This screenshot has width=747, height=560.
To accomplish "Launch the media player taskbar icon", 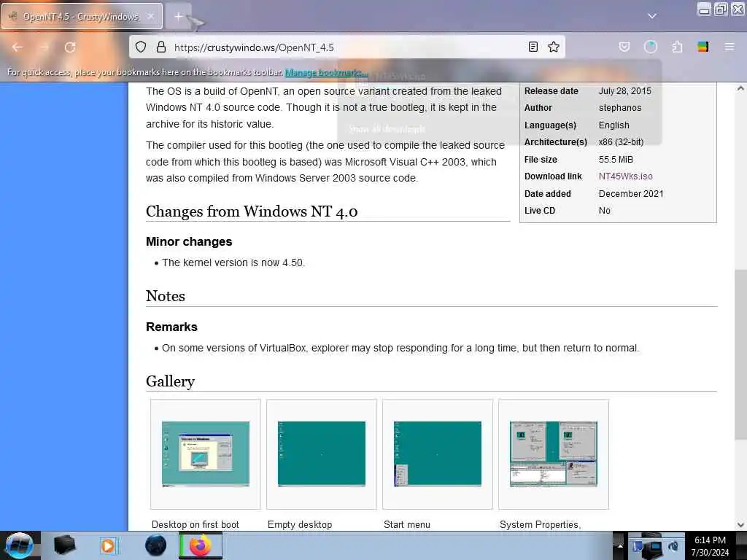I will pos(108,545).
